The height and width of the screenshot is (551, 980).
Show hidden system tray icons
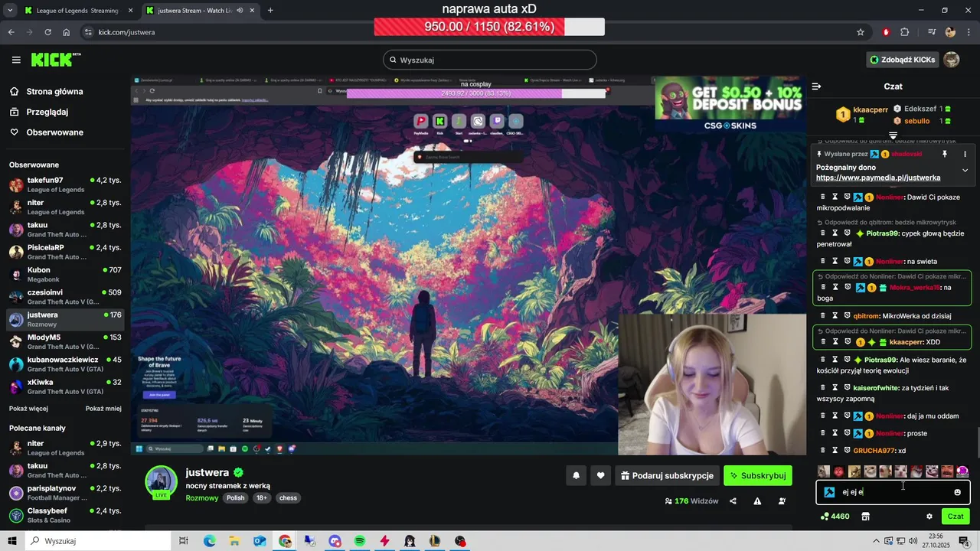point(876,541)
